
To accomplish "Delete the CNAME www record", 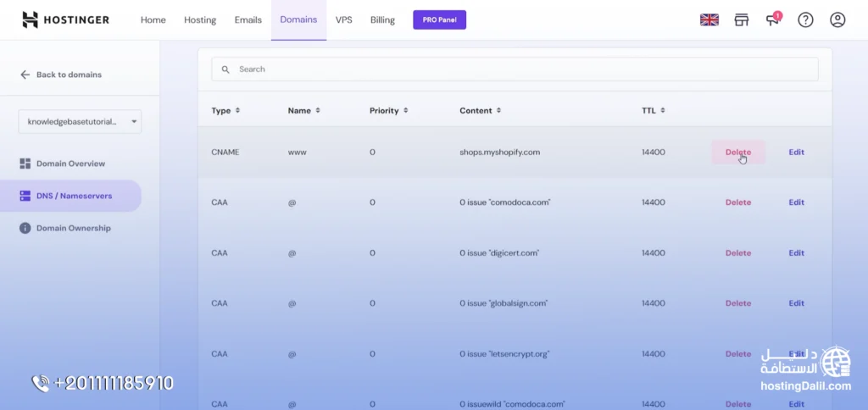I will tap(737, 152).
